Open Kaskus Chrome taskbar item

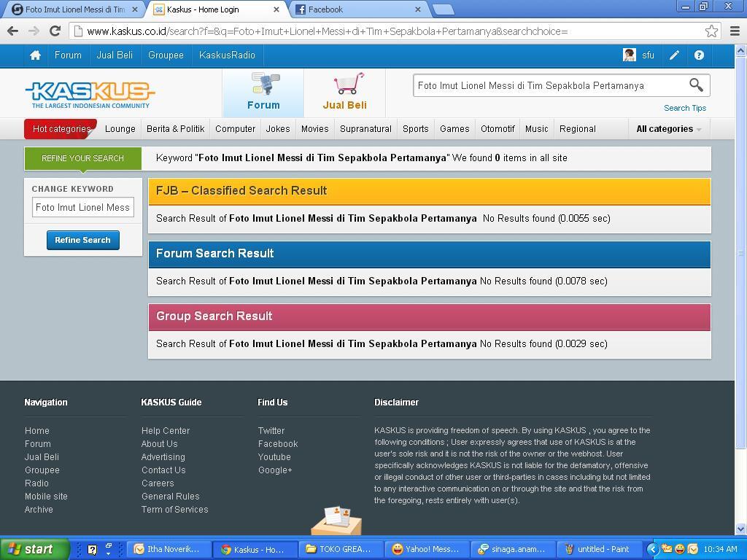click(255, 549)
